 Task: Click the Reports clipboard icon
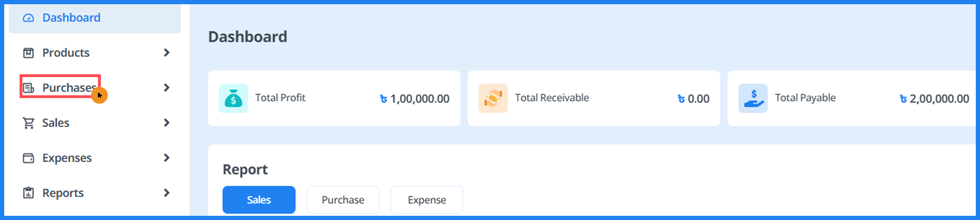28,193
